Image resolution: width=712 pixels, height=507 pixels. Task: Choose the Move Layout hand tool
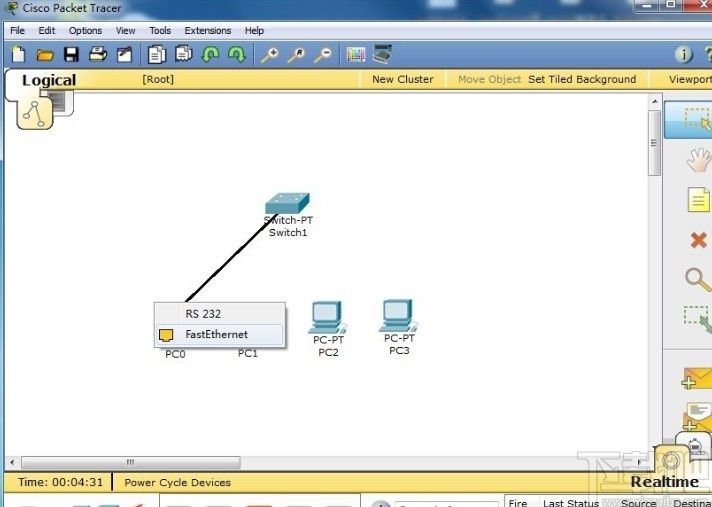point(699,160)
